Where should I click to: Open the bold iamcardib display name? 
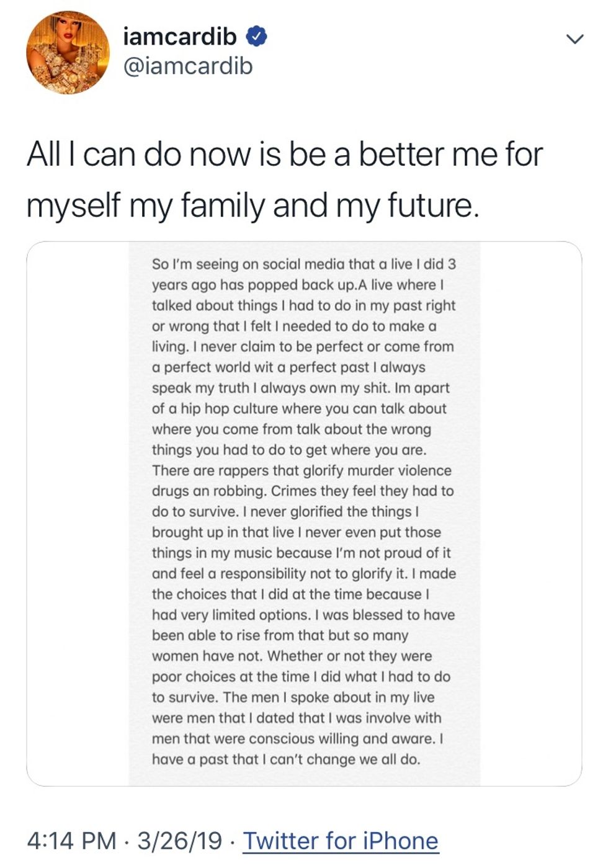coord(180,37)
